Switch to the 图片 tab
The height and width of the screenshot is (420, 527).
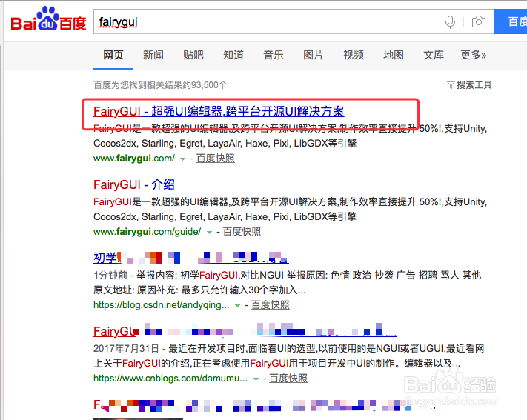pyautogui.click(x=314, y=55)
